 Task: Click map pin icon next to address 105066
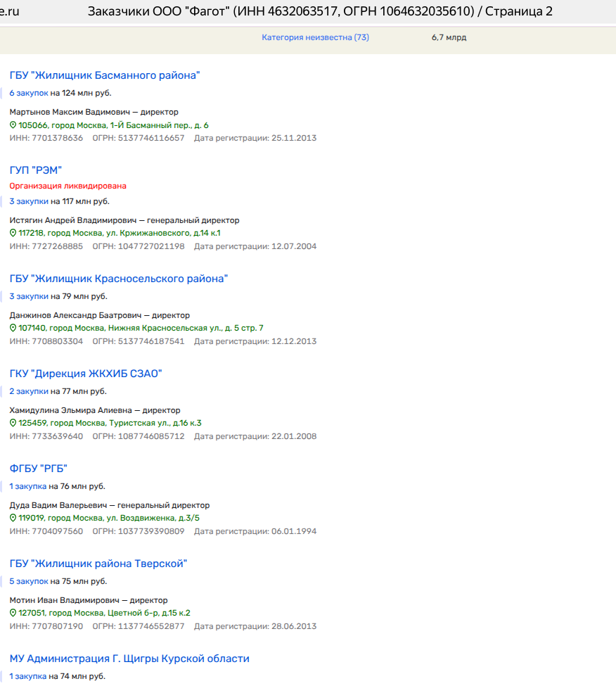[13, 125]
